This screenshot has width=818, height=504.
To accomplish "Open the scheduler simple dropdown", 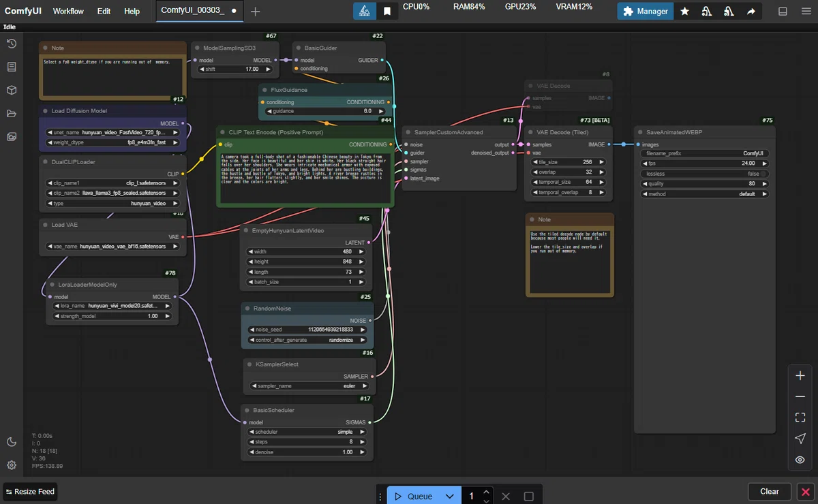I will click(307, 432).
